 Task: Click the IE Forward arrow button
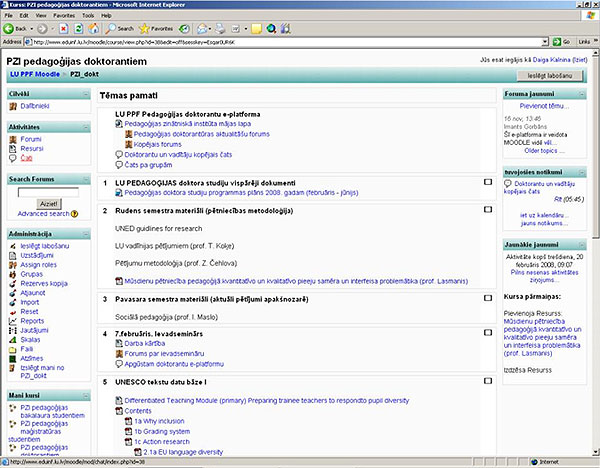[42, 29]
